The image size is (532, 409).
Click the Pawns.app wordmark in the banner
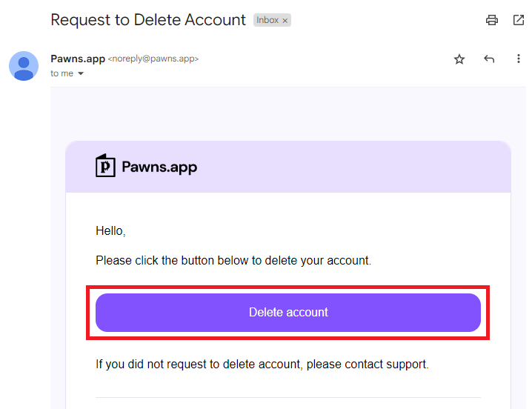pos(159,167)
